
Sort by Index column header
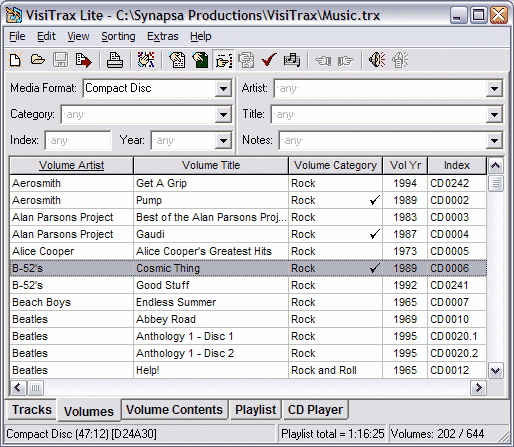point(457,165)
